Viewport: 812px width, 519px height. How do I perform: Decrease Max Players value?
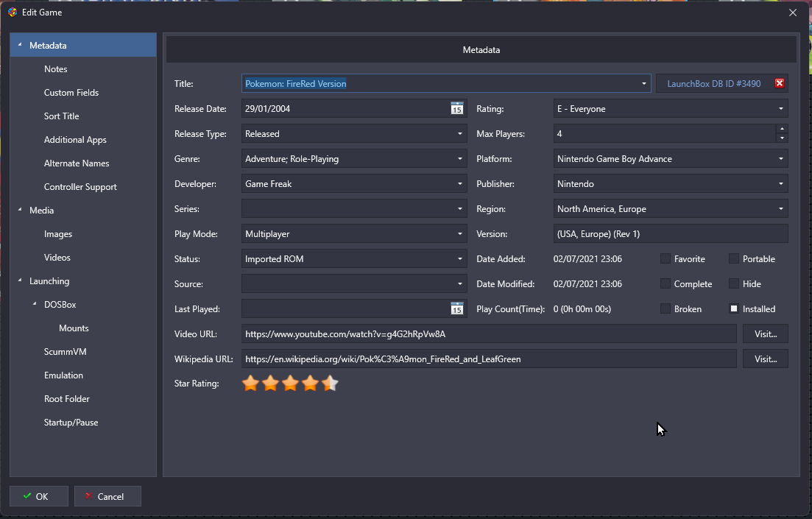pos(782,138)
